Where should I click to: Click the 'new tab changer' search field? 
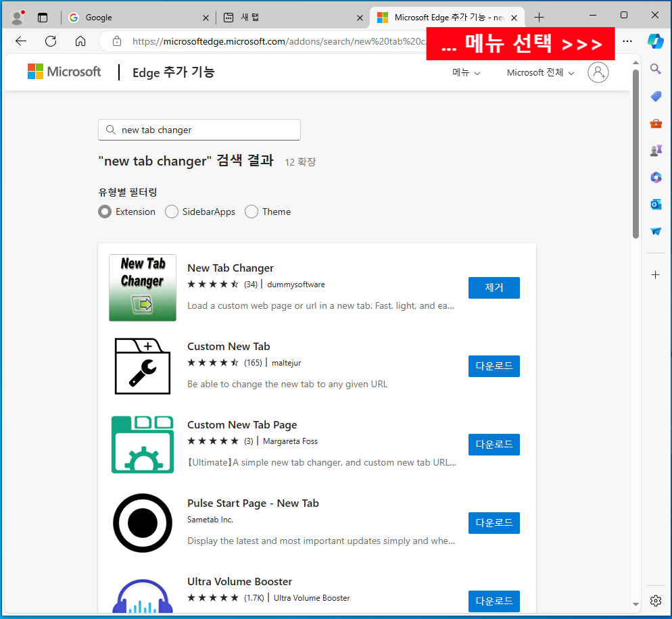coord(199,130)
